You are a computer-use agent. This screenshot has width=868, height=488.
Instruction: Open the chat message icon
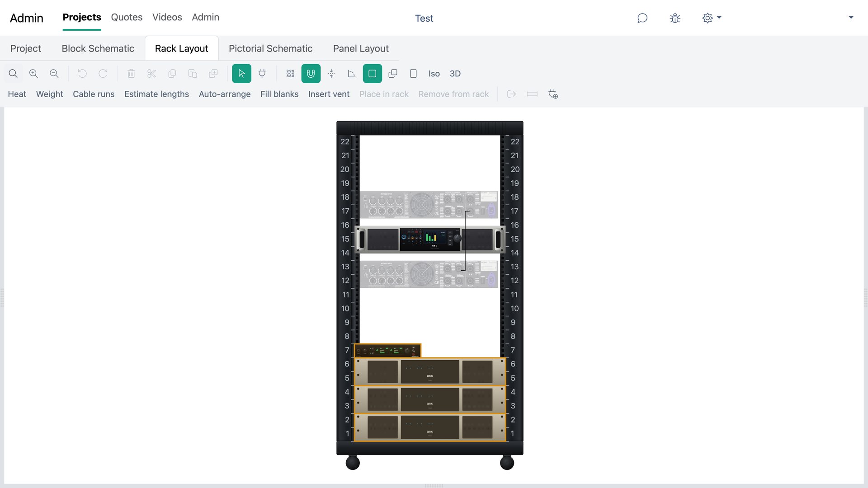click(642, 18)
